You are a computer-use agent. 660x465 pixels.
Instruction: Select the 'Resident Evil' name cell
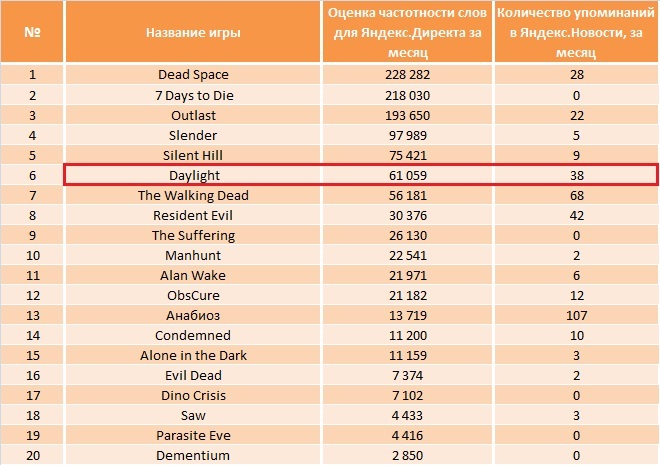point(193,215)
